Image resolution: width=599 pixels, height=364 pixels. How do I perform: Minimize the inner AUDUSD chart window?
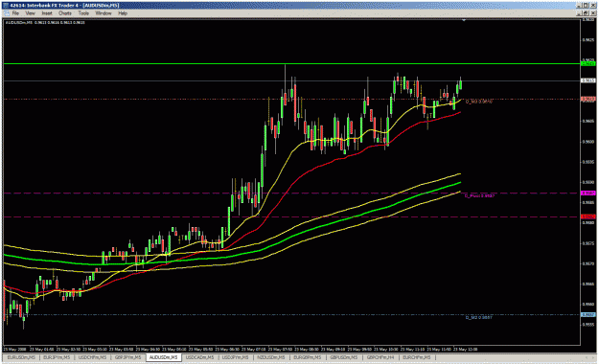point(580,13)
